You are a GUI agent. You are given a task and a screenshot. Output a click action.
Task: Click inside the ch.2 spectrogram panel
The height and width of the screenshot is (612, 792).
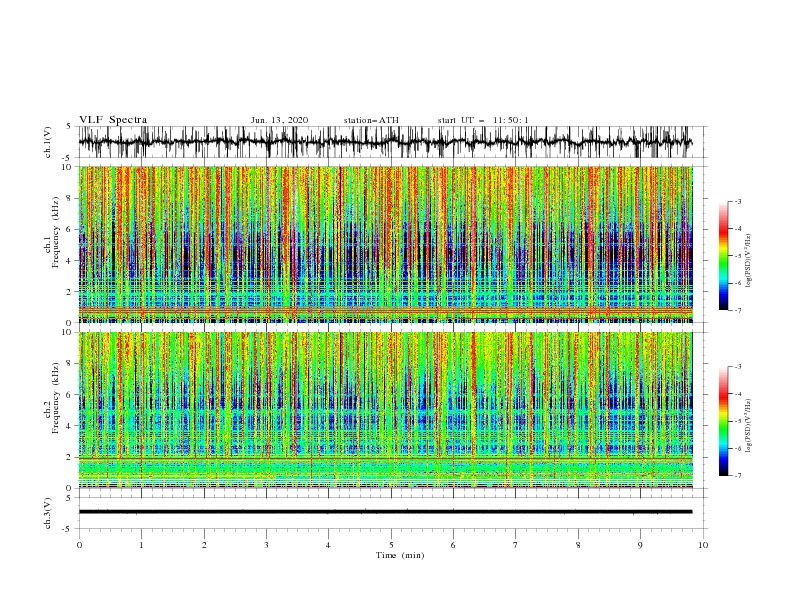point(385,410)
